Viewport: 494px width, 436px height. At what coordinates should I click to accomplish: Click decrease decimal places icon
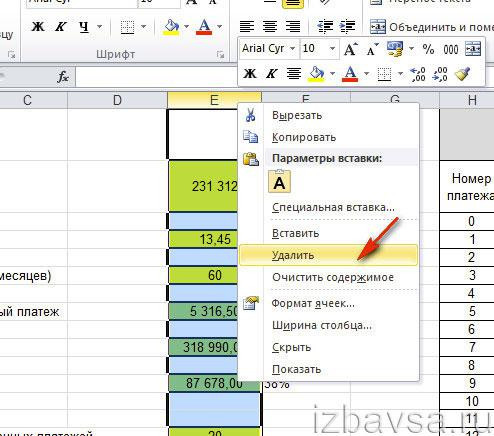point(440,74)
